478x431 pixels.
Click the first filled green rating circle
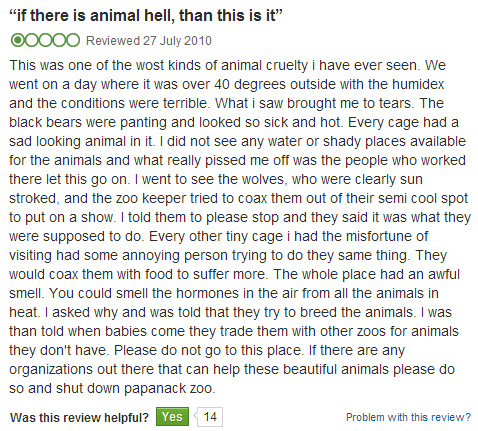tap(17, 40)
